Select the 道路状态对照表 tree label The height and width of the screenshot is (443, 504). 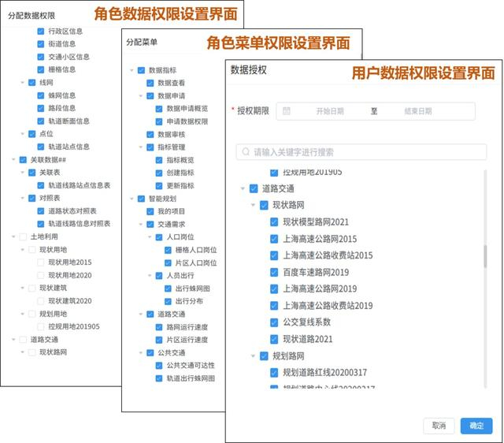click(x=72, y=211)
